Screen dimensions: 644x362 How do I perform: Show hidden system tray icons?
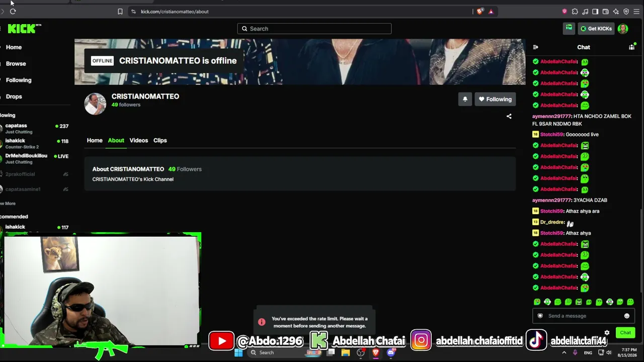564,352
